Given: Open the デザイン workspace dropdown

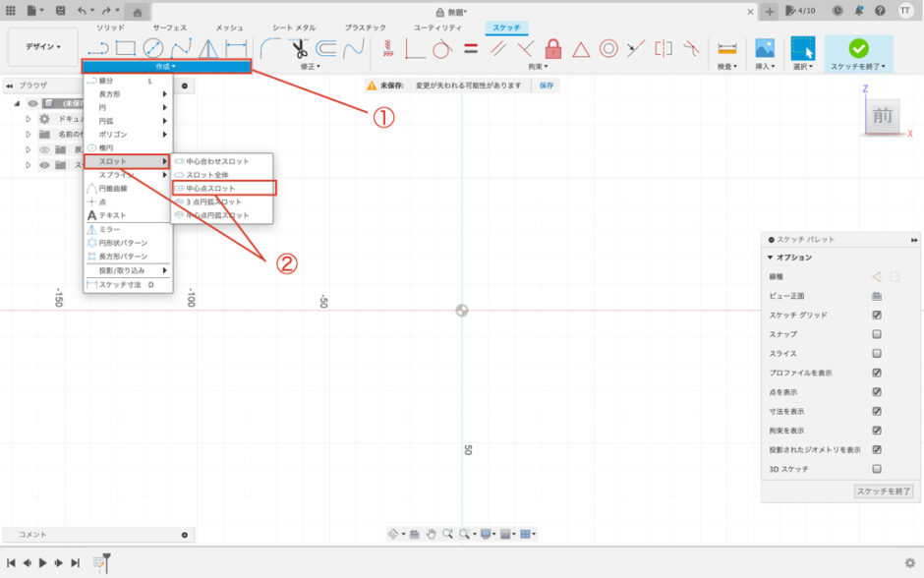Looking at the screenshot, I should 42,47.
